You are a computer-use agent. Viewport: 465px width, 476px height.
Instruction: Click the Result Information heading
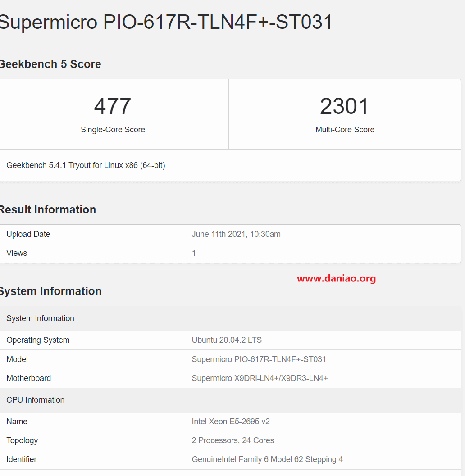point(48,210)
